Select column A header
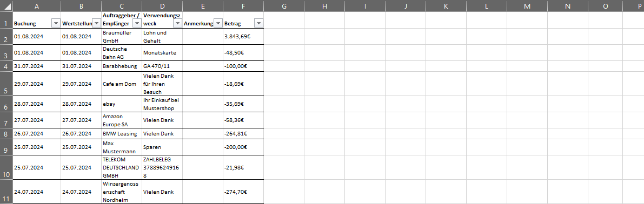 point(37,6)
